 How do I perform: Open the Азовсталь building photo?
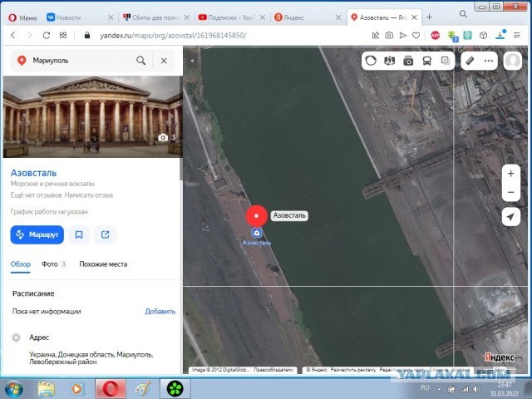pyautogui.click(x=92, y=116)
